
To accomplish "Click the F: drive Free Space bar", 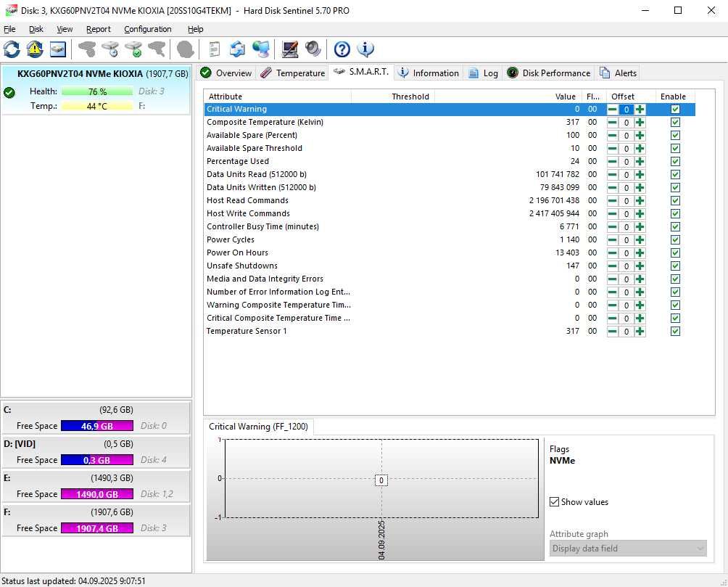I will tap(97, 528).
